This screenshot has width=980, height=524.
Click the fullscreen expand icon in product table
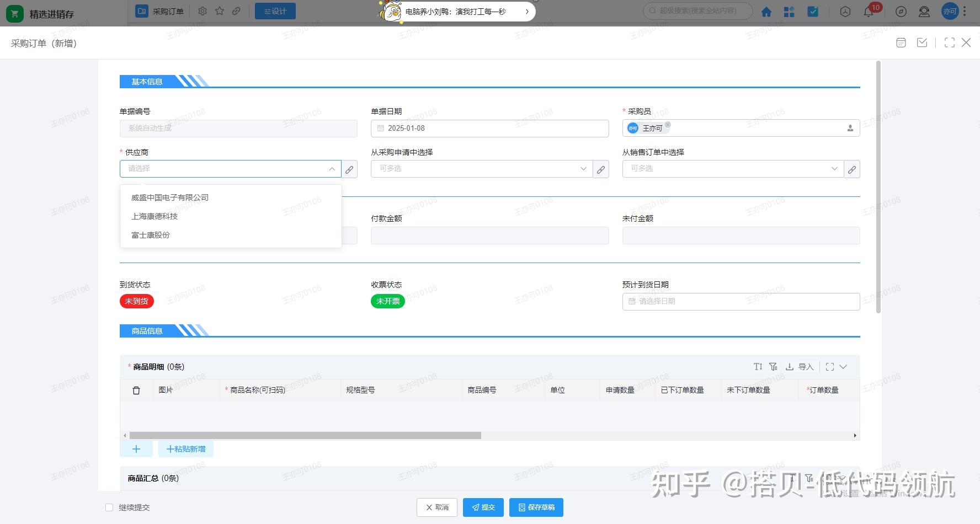[830, 366]
